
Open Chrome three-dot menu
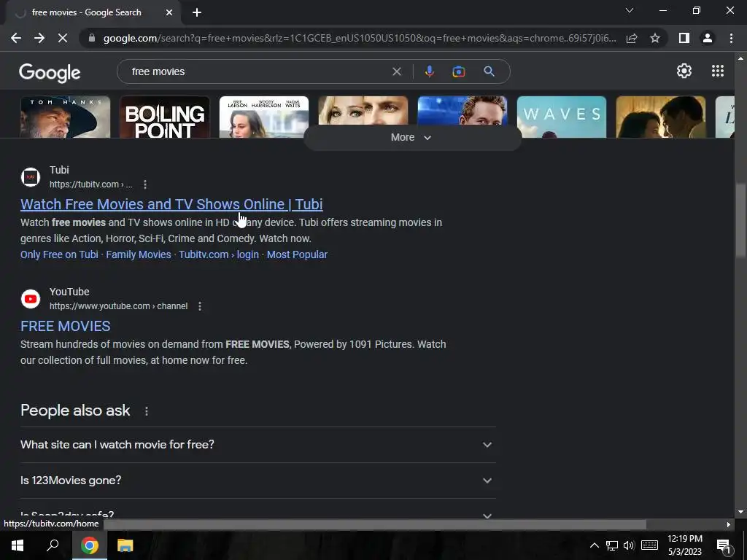tap(731, 38)
